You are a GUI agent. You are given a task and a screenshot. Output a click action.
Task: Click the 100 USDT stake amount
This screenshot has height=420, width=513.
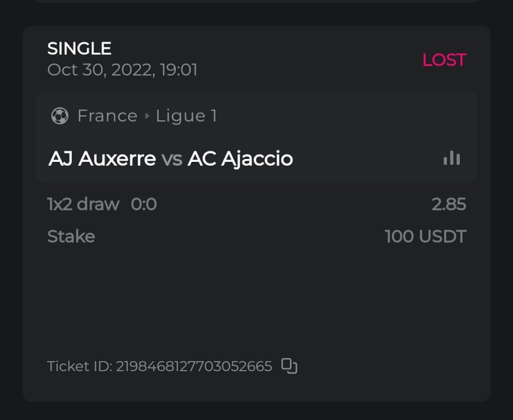pos(425,236)
